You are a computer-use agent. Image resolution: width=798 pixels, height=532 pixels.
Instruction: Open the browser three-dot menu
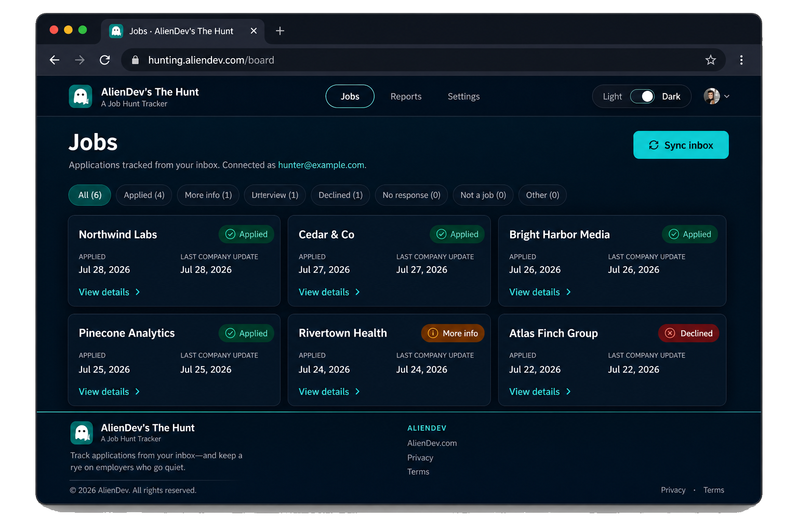tap(741, 60)
